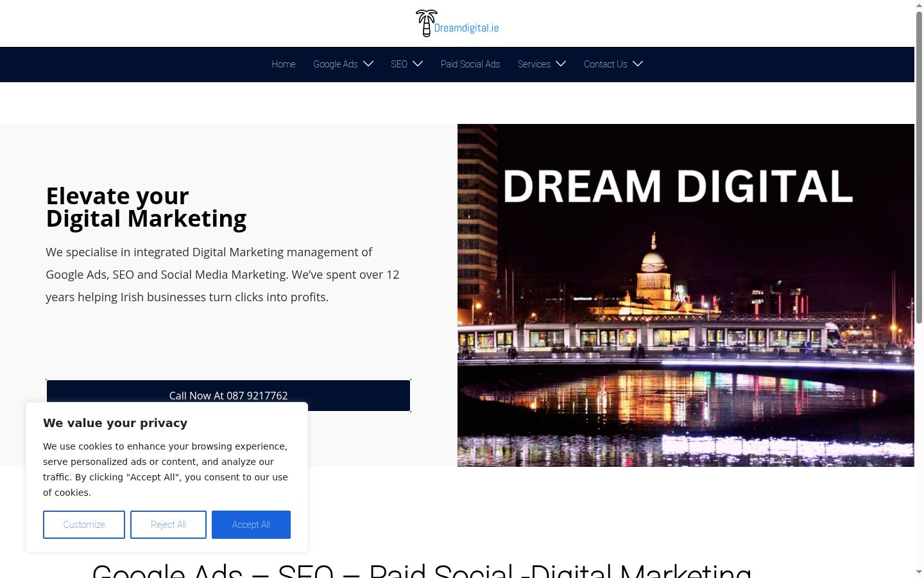This screenshot has height=578, width=924.
Task: Click the scrollbar up arrow
Action: [919, 5]
